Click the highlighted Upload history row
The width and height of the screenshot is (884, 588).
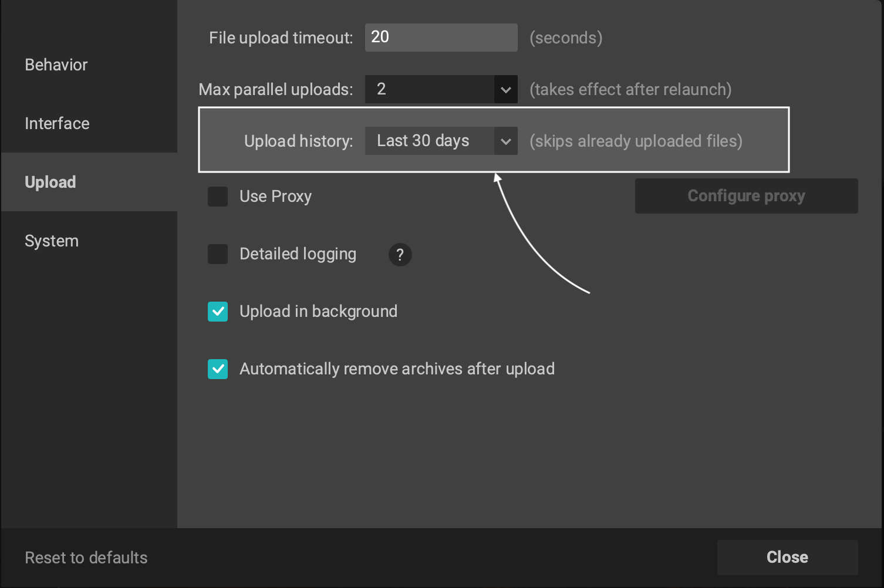coord(493,140)
